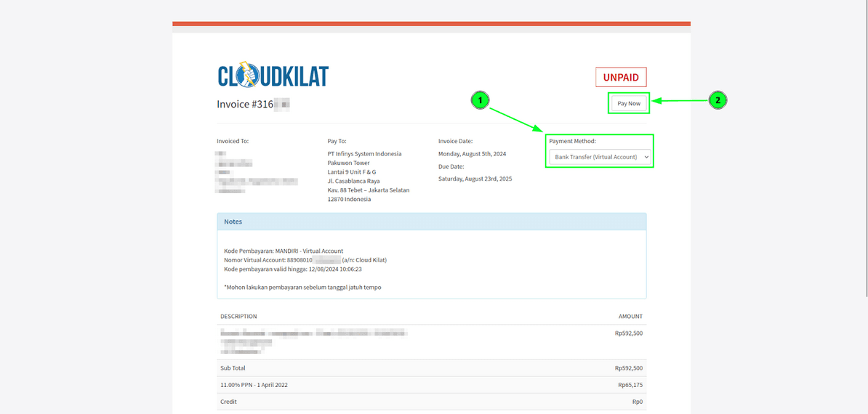Image resolution: width=868 pixels, height=414 pixels.
Task: Click PT Infinys System Indonesia text
Action: click(365, 154)
